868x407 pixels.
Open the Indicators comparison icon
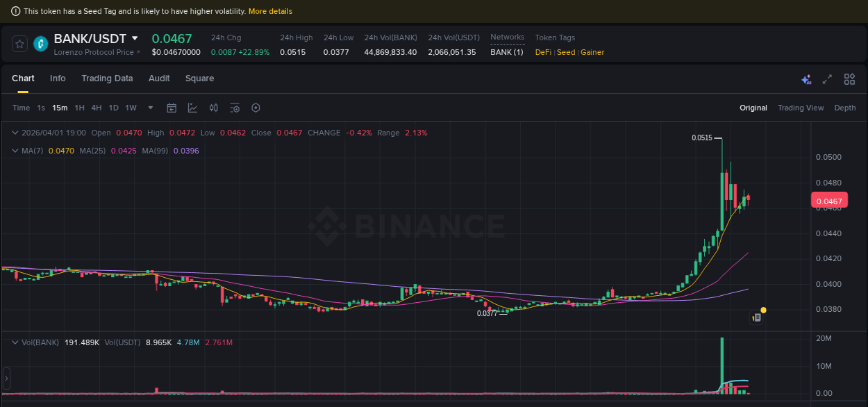(x=213, y=108)
